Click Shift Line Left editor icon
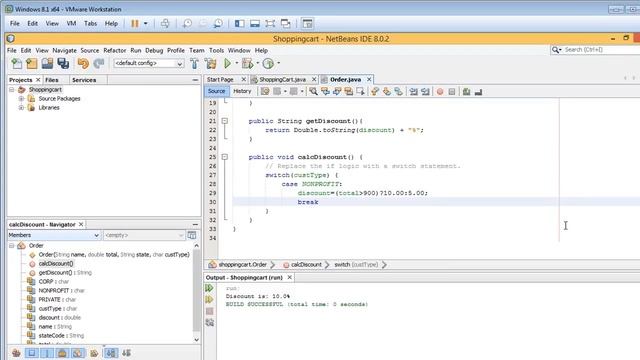Image resolution: width=640 pixels, height=360 pixels. point(413,91)
